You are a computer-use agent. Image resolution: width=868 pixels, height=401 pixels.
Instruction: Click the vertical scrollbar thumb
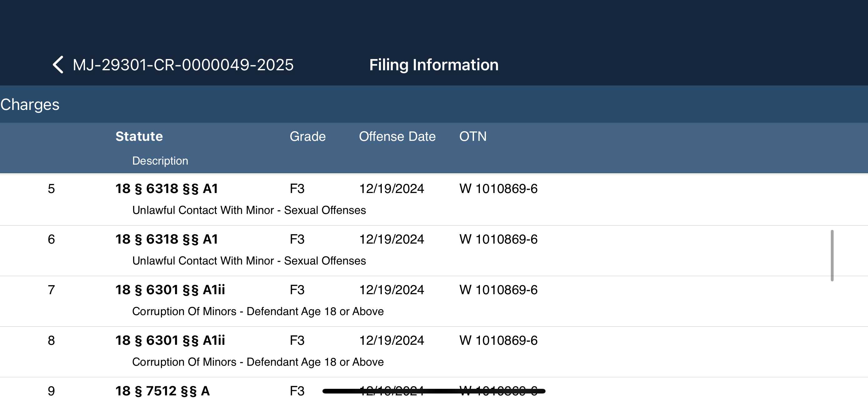point(832,255)
